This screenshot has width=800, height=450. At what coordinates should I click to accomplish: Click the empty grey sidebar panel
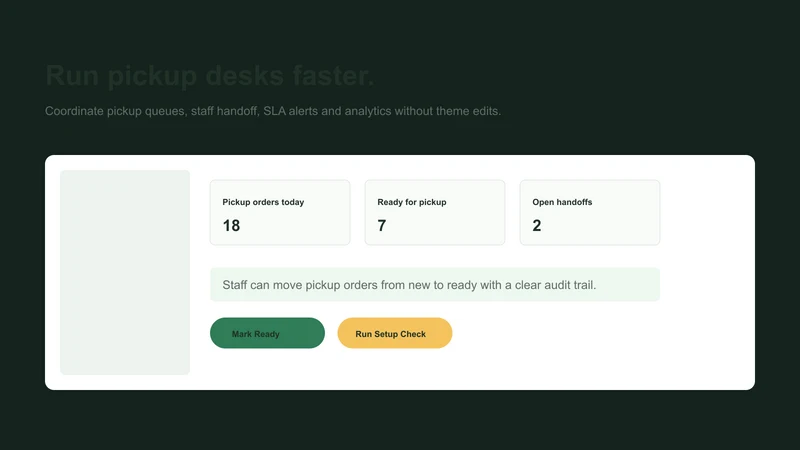[125, 272]
